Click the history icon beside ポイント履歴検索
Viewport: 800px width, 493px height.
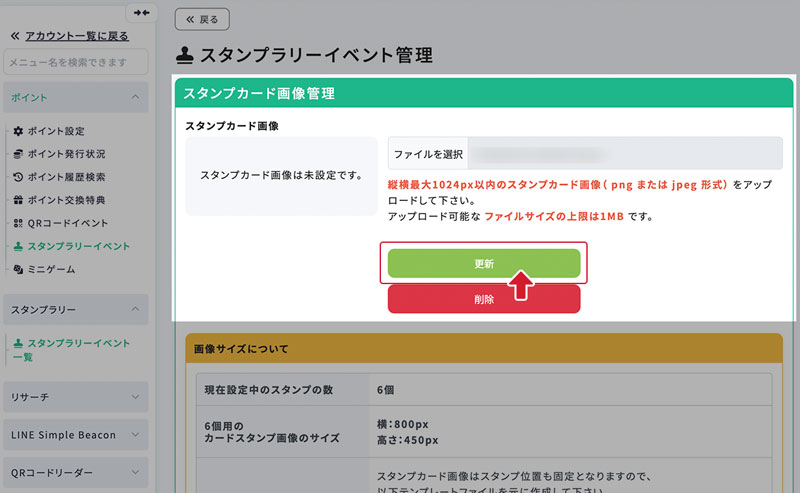(x=18, y=177)
